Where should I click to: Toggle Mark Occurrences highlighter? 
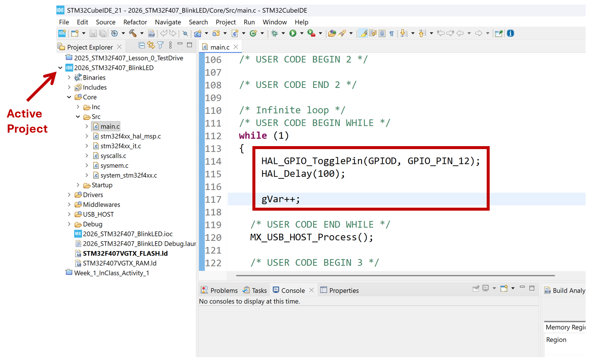tap(363, 33)
